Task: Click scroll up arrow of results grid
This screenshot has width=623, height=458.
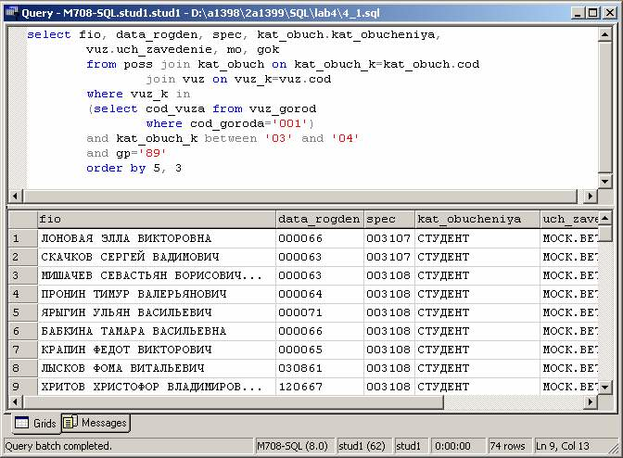Action: coord(606,219)
